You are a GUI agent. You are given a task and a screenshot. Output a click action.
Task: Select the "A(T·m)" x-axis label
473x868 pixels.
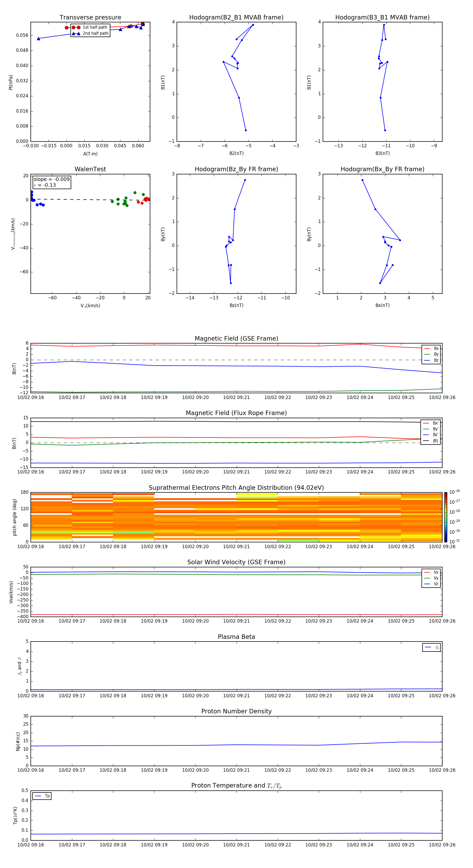point(90,154)
